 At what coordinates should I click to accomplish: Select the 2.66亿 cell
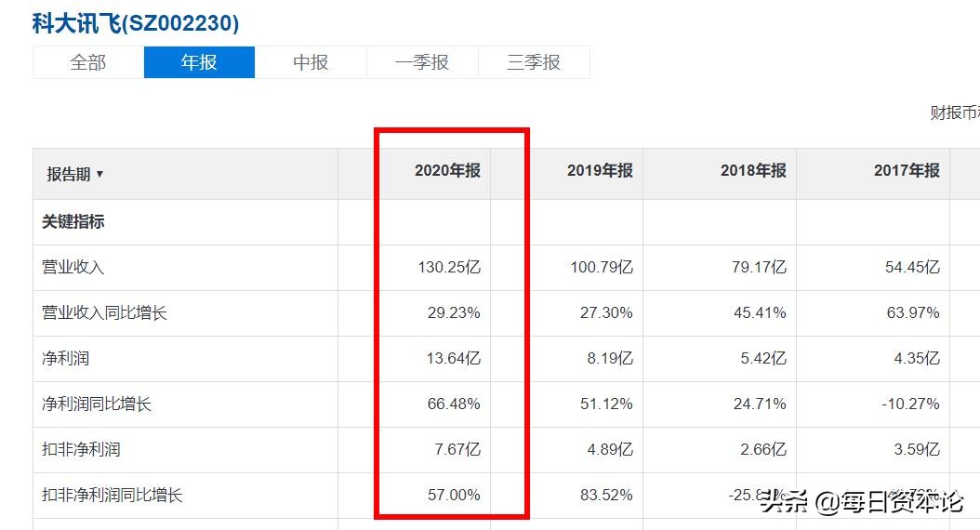pyautogui.click(x=763, y=450)
